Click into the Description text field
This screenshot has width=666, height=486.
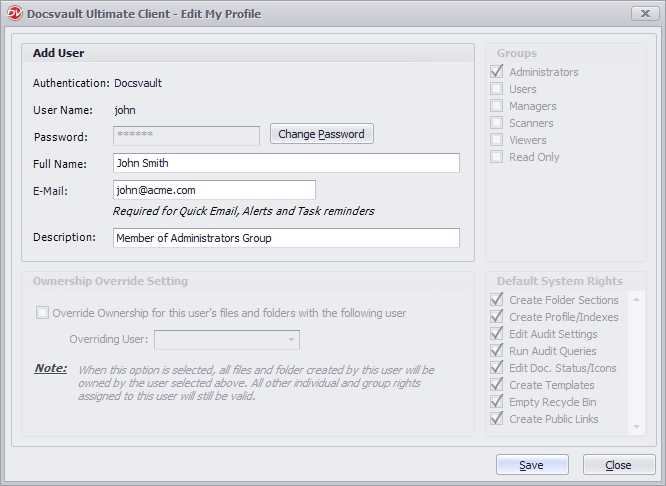coord(286,238)
